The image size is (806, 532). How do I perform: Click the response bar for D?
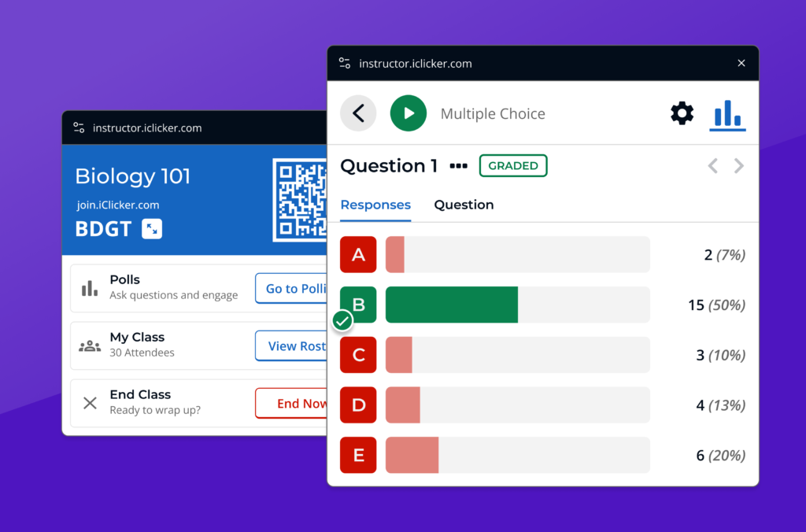[518, 405]
